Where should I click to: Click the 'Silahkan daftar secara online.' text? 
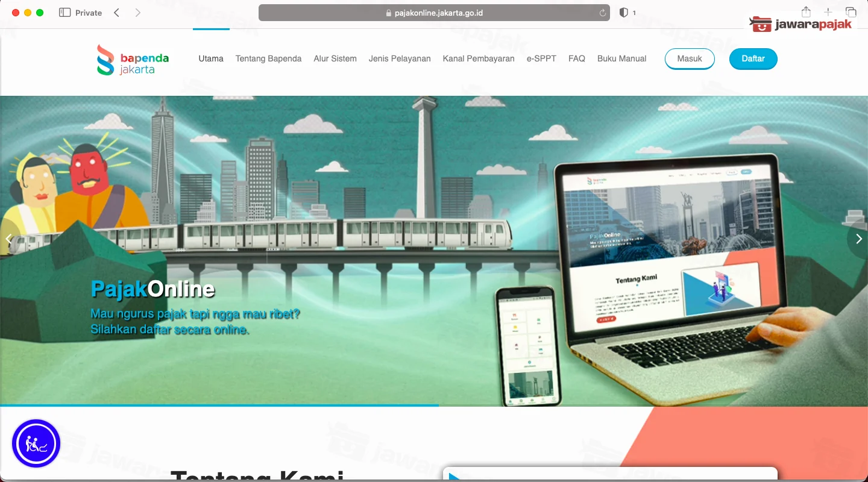[169, 330]
